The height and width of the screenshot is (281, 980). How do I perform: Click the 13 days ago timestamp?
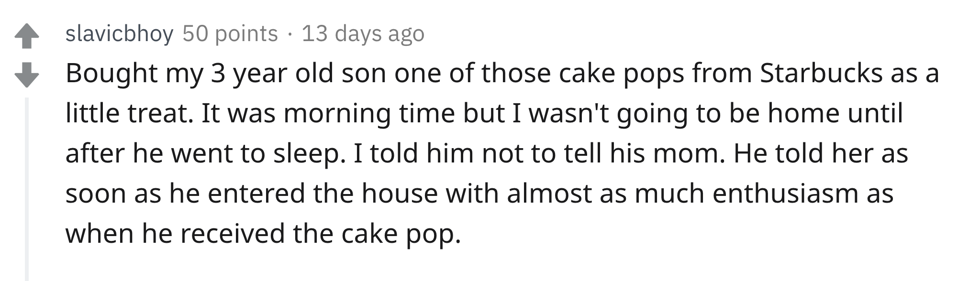(x=363, y=33)
